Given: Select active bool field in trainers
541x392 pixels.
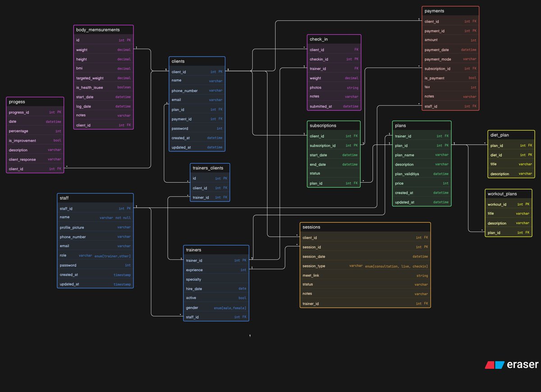Looking at the screenshot, I should click(216, 298).
